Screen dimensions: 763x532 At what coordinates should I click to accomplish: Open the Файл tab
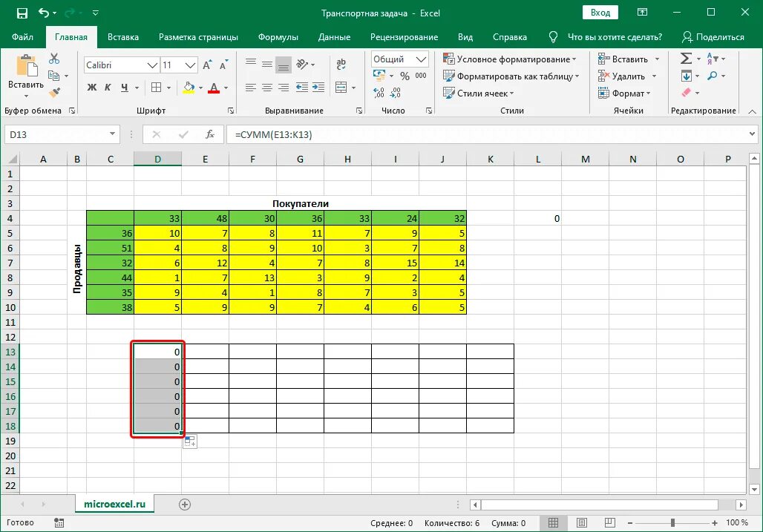(x=22, y=37)
